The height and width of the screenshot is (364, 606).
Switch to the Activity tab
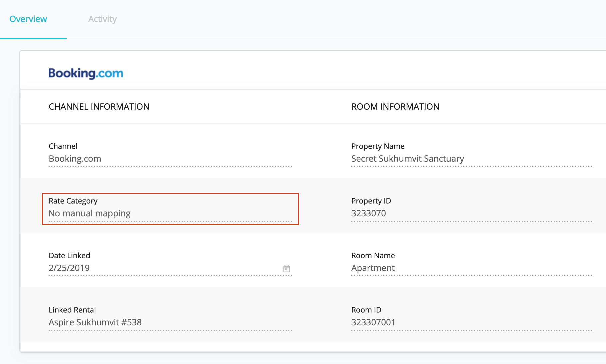coord(102,19)
